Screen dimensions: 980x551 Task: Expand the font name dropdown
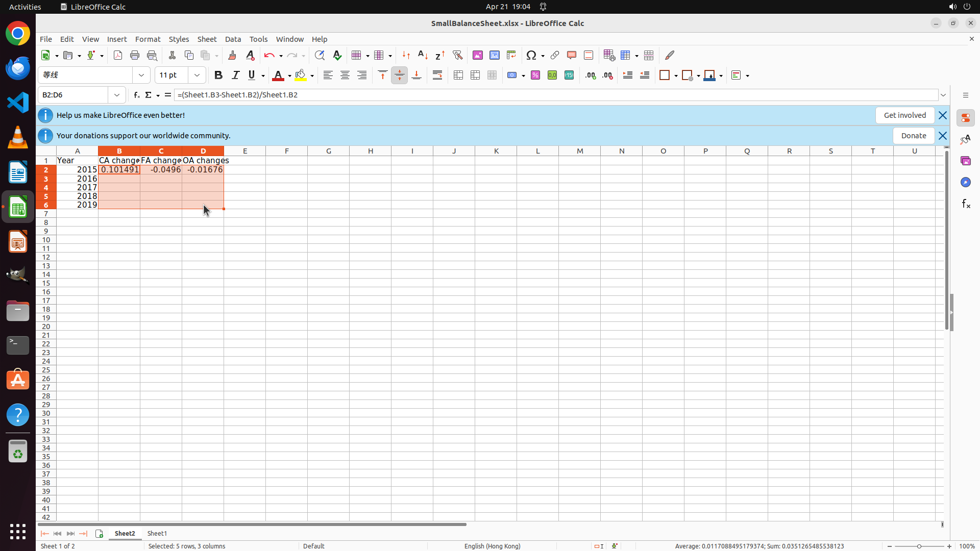[141, 76]
